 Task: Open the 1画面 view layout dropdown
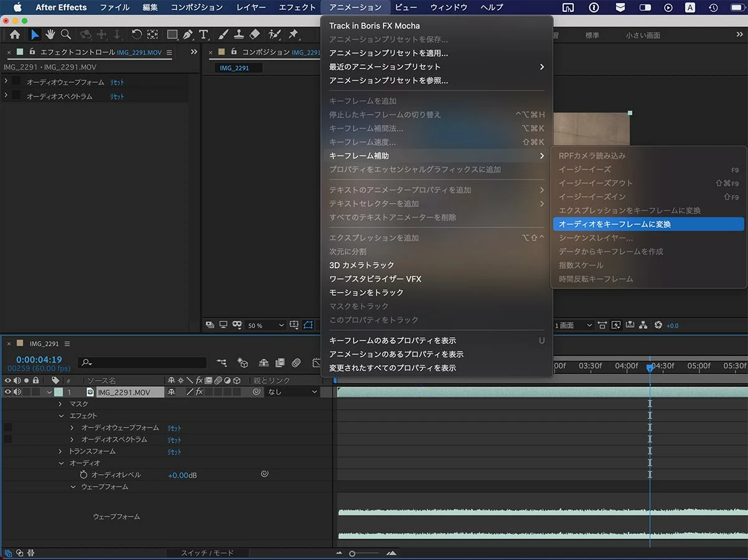(574, 325)
